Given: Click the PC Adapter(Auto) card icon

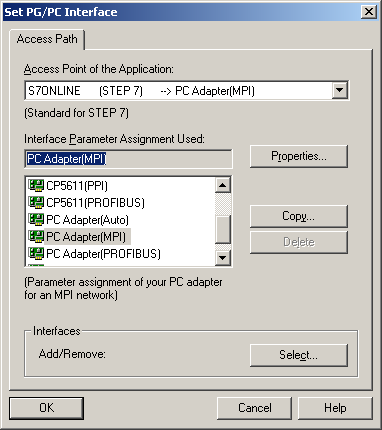Looking at the screenshot, I should [x=36, y=219].
